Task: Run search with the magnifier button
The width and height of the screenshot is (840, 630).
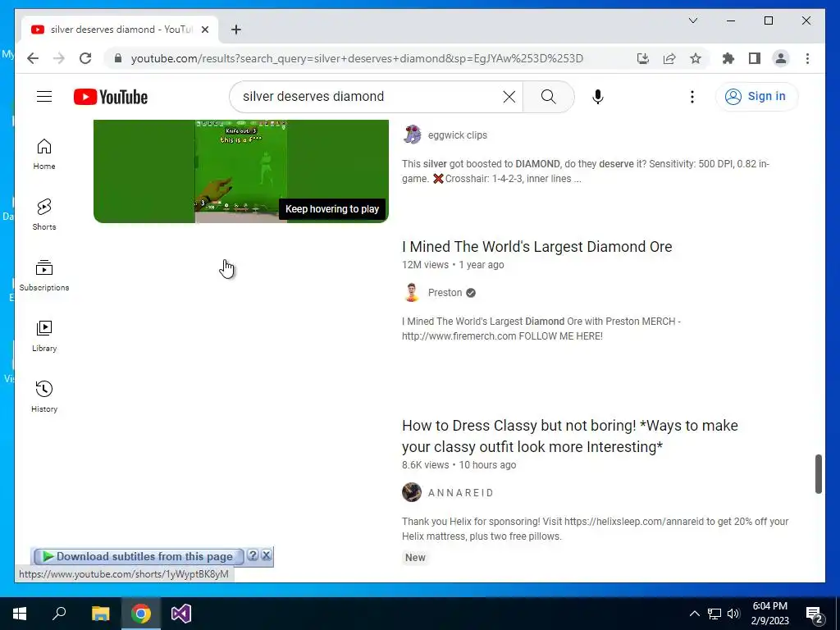Action: 548,97
